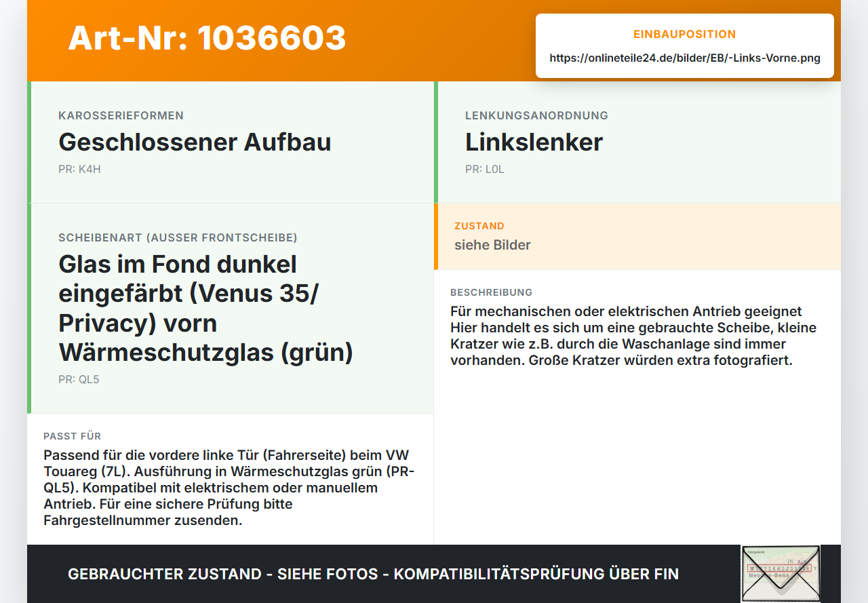Image resolution: width=868 pixels, height=603 pixels.
Task: Select the Geschlossener Aufbau value
Action: 195,142
